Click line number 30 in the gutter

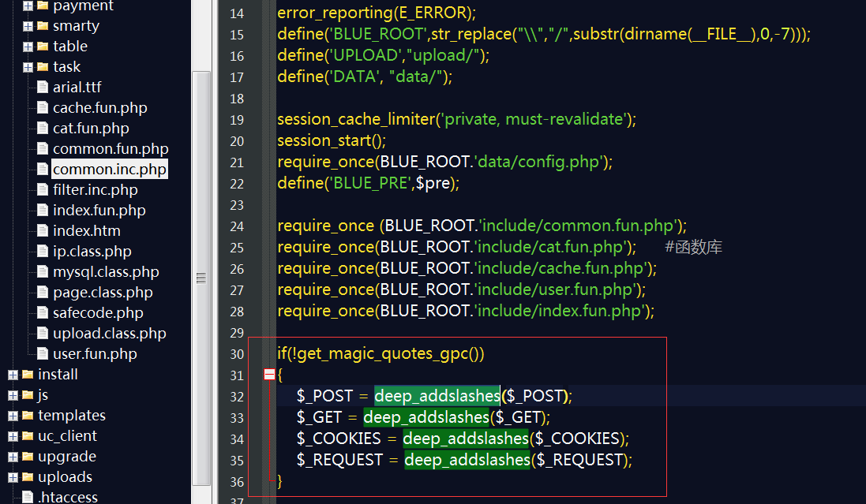[x=237, y=354]
